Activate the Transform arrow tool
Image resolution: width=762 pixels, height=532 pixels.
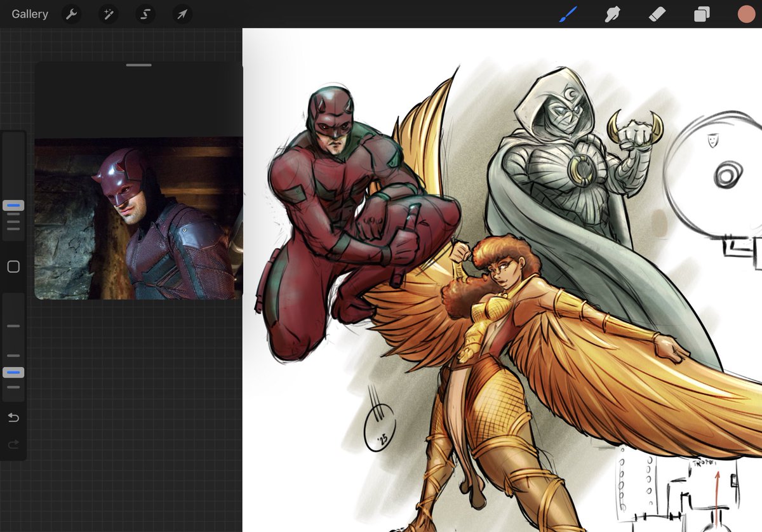coord(182,15)
